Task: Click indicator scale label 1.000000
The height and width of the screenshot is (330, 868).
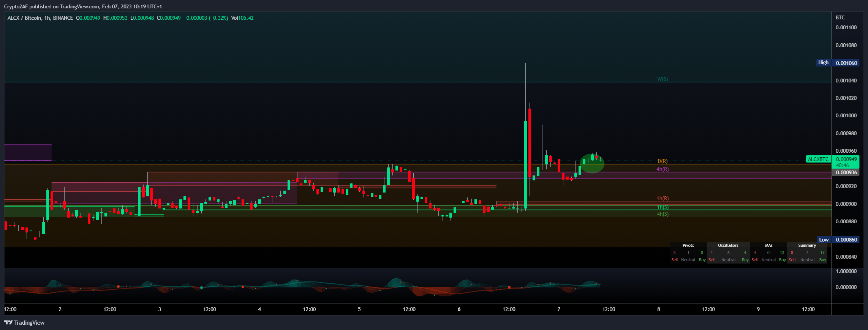Action: click(x=845, y=271)
